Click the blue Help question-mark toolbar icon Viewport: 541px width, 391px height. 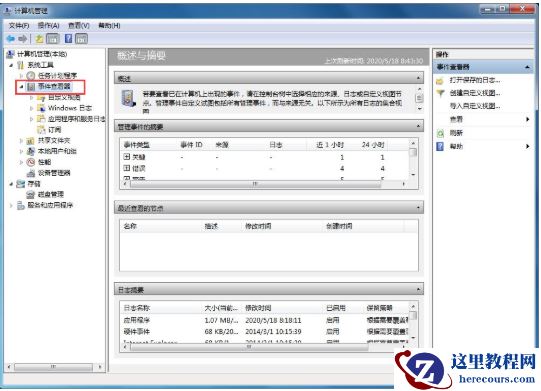pos(69,39)
